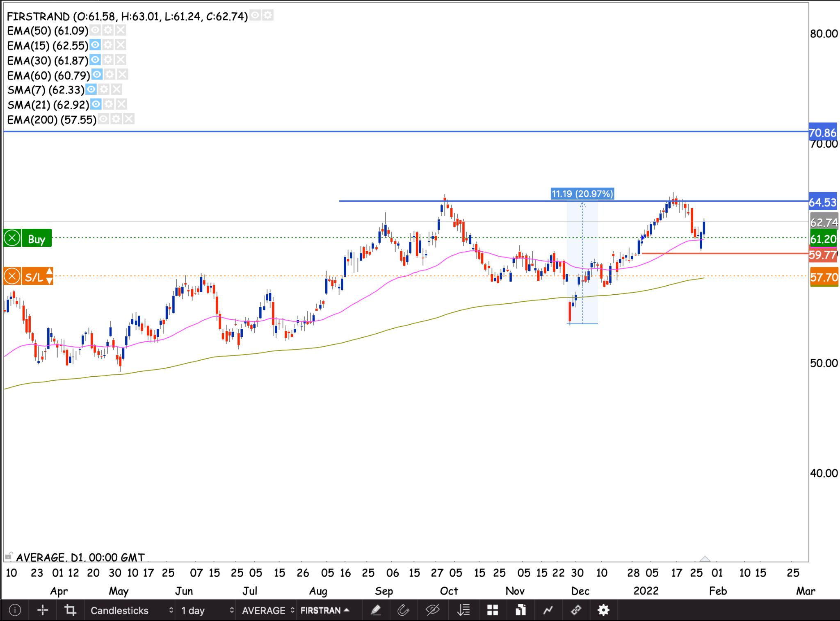Expand the FIRSTRAN symbol selector

point(325,610)
